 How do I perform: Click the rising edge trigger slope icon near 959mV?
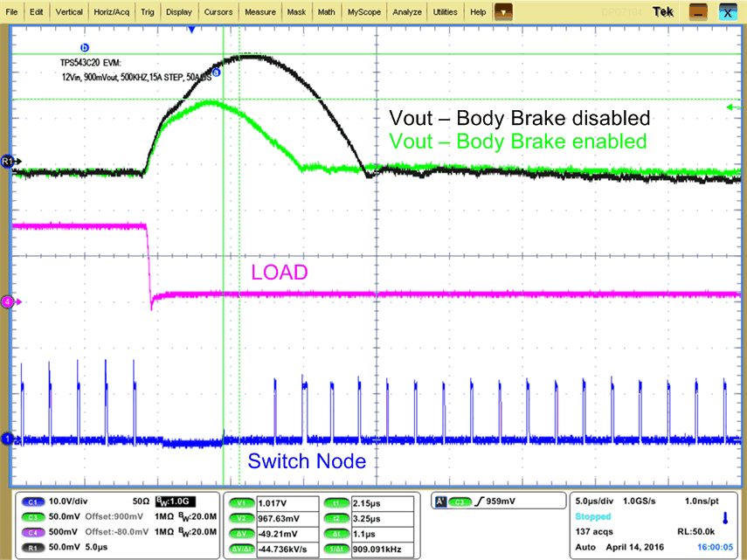click(481, 501)
